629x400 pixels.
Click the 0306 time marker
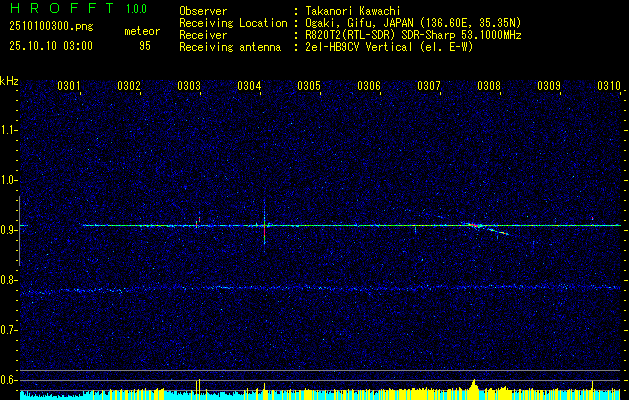pos(369,85)
